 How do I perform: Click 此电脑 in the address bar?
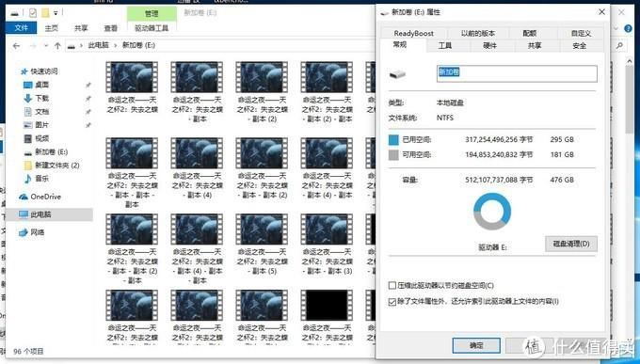pos(99,45)
